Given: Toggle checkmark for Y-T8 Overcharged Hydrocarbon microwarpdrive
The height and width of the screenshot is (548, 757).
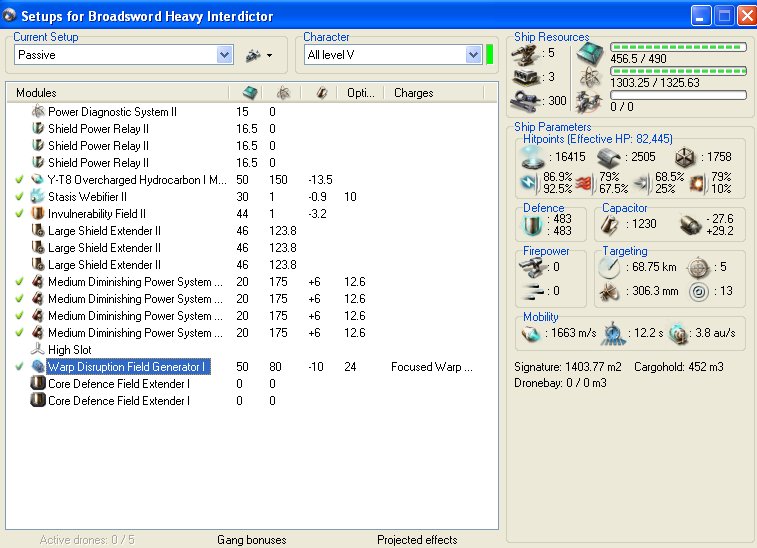Looking at the screenshot, I should 19,180.
